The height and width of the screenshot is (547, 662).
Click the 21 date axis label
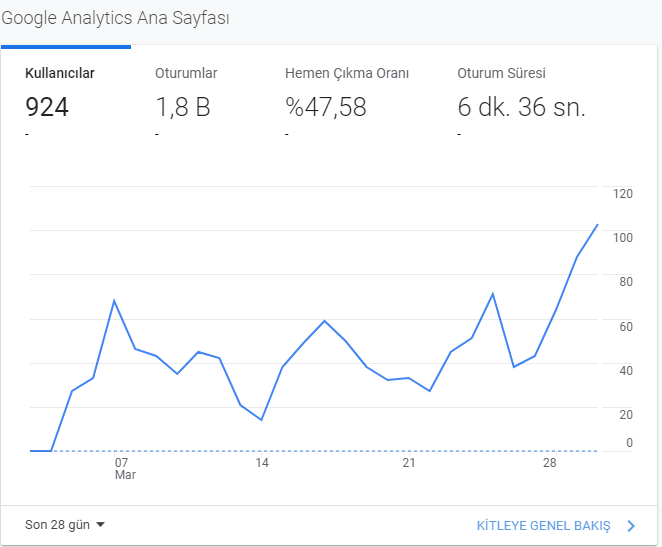click(x=409, y=463)
